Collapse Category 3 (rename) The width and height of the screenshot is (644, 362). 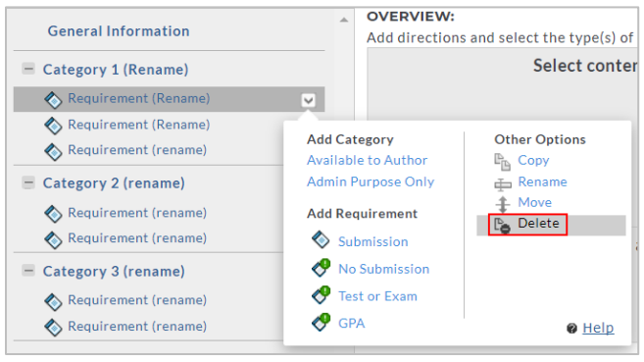tap(28, 271)
